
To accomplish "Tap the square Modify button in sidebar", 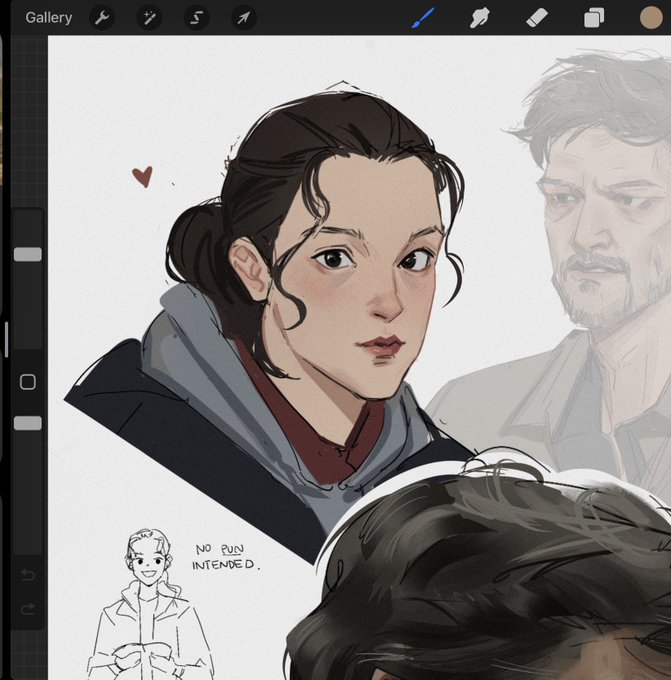I will [x=28, y=382].
